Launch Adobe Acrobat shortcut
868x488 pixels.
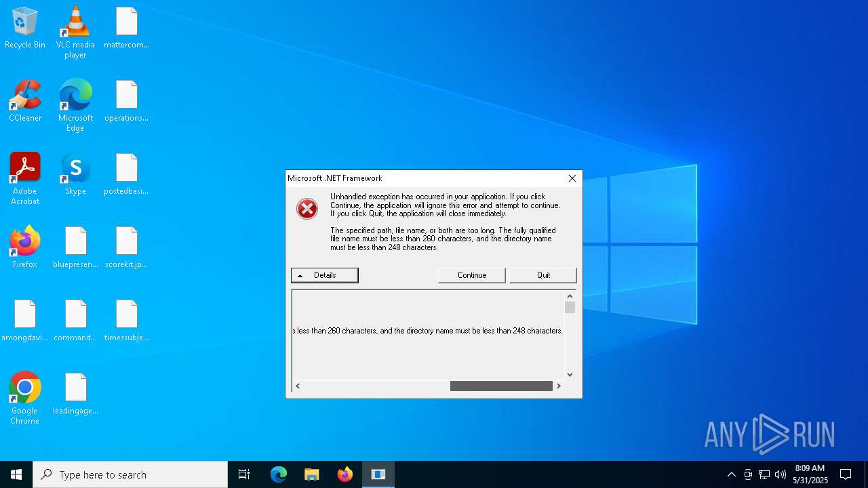25,179
